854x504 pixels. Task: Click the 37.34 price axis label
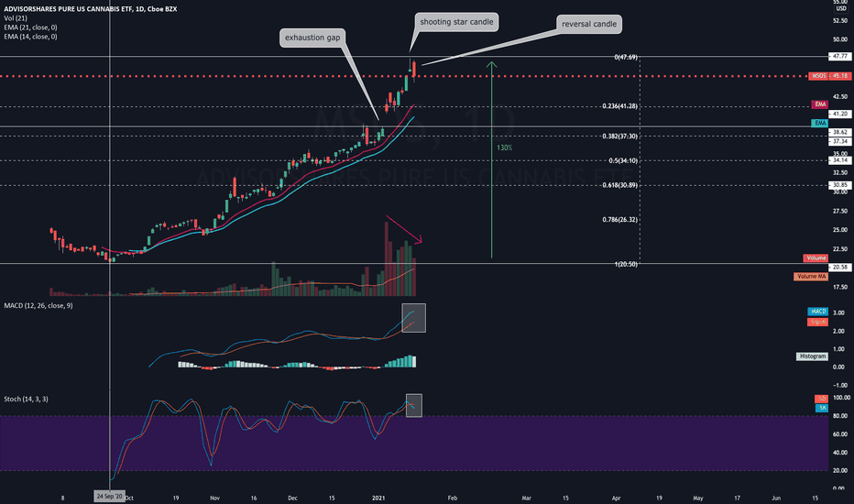point(840,142)
